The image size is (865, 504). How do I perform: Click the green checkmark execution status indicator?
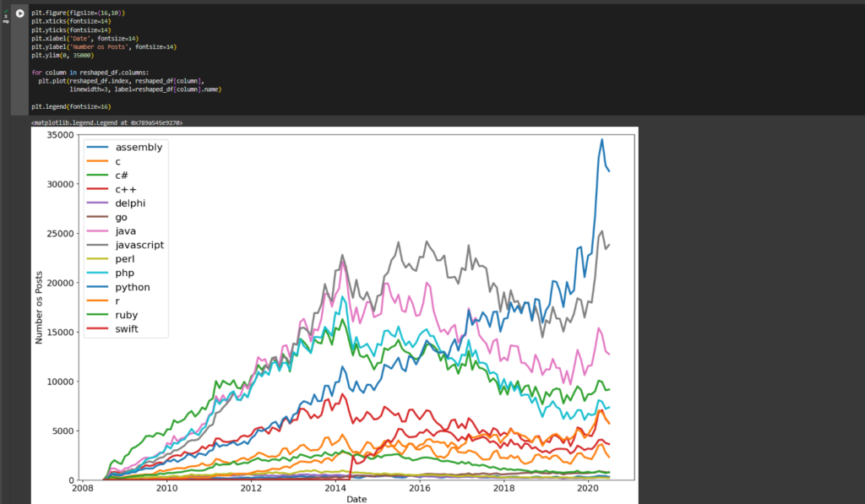(x=6, y=11)
